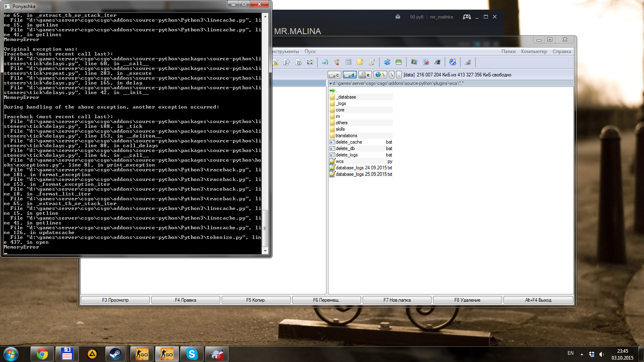Open Skype from the taskbar
This screenshot has width=644, height=362.
[x=192, y=354]
